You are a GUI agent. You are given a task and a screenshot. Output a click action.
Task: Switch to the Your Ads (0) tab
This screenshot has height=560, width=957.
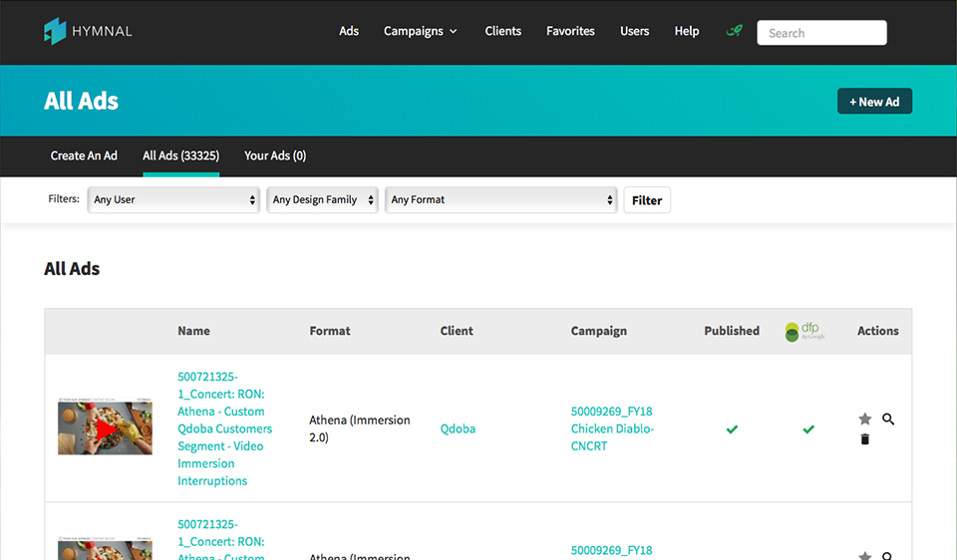(275, 155)
